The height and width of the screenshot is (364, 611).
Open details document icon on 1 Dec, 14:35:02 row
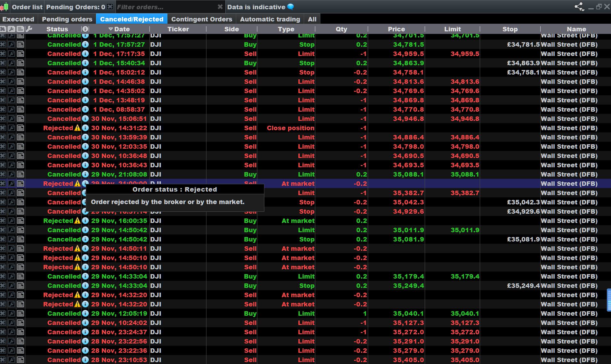20,91
